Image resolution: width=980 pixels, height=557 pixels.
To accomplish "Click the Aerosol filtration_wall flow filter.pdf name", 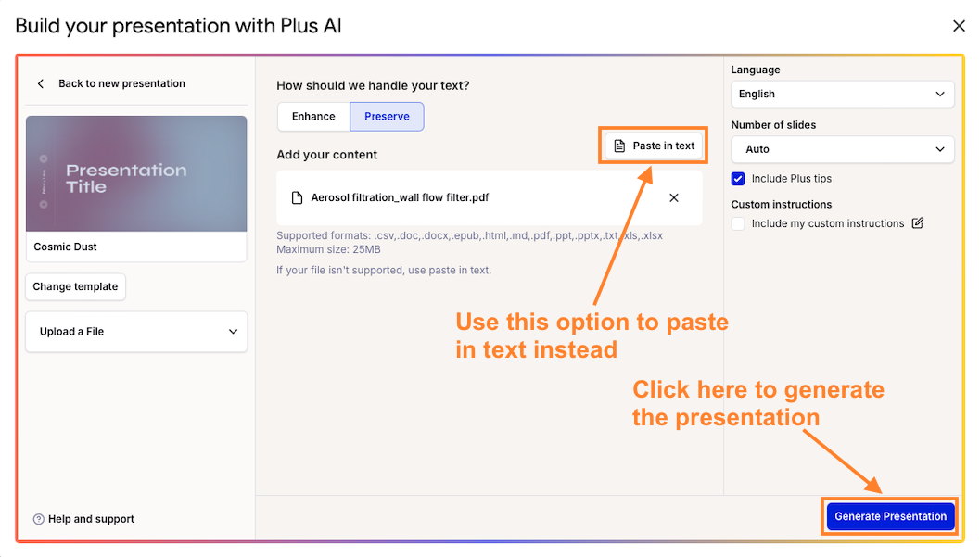I will point(400,198).
